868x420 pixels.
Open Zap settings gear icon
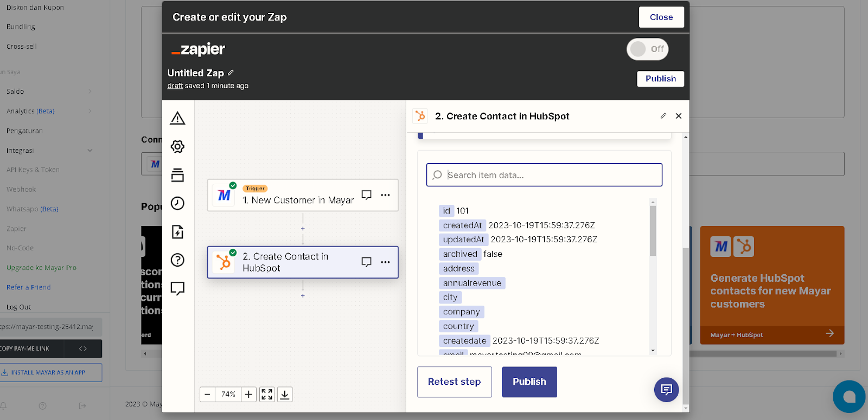click(177, 146)
